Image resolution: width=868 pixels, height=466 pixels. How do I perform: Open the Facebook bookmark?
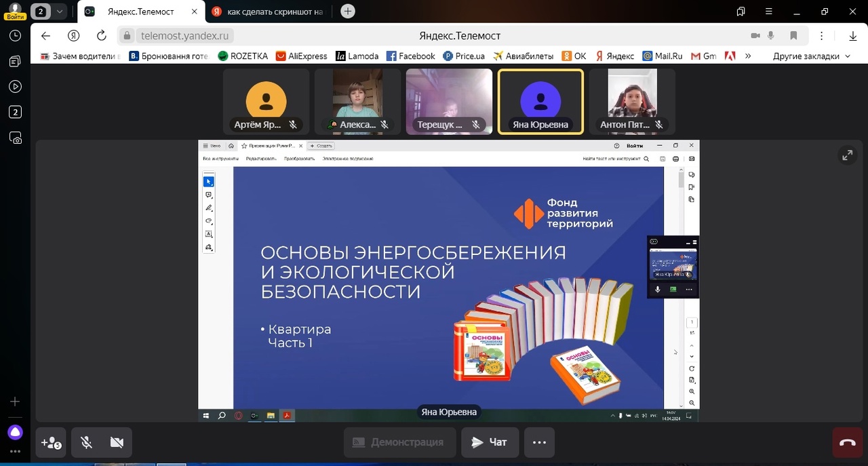pyautogui.click(x=411, y=56)
